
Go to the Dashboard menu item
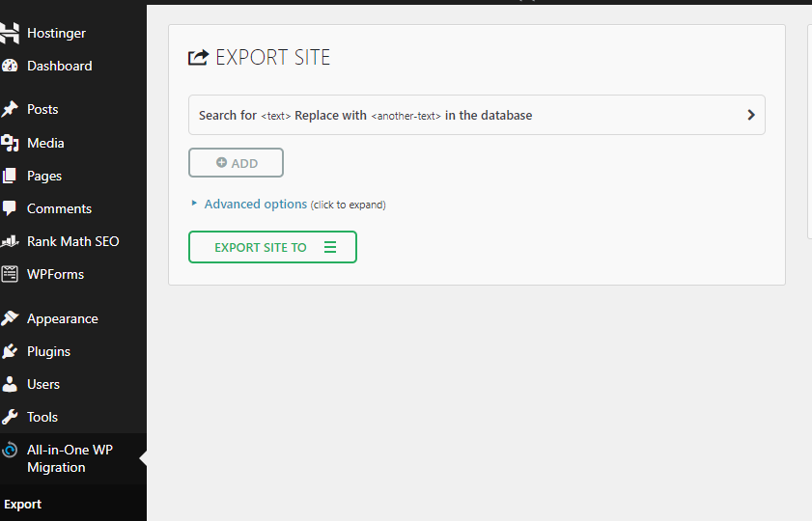point(60,66)
